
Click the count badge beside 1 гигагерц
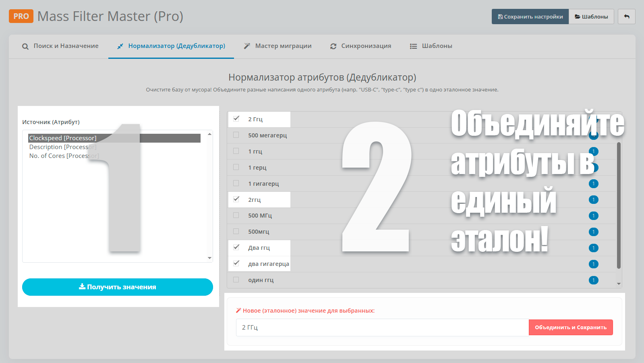click(x=593, y=184)
